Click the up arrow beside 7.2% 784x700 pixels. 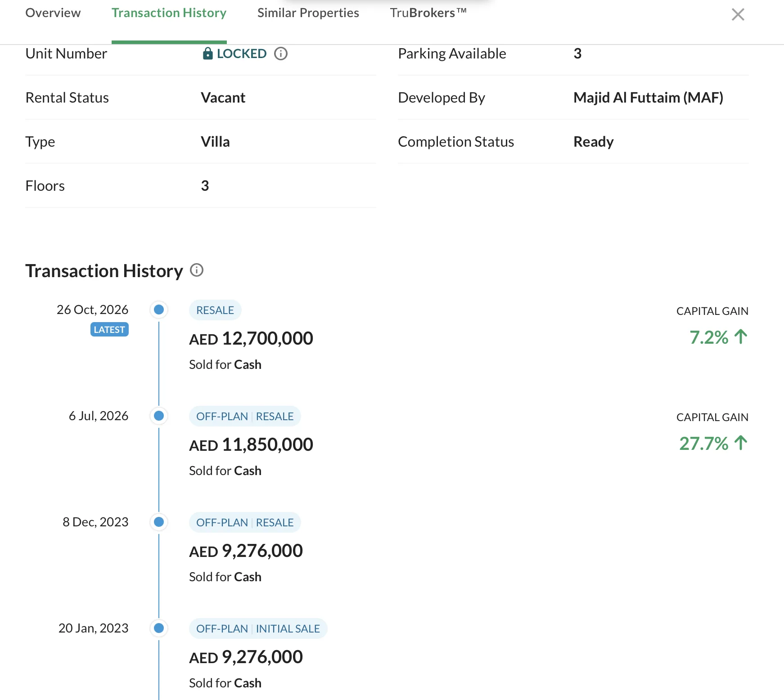pyautogui.click(x=741, y=337)
